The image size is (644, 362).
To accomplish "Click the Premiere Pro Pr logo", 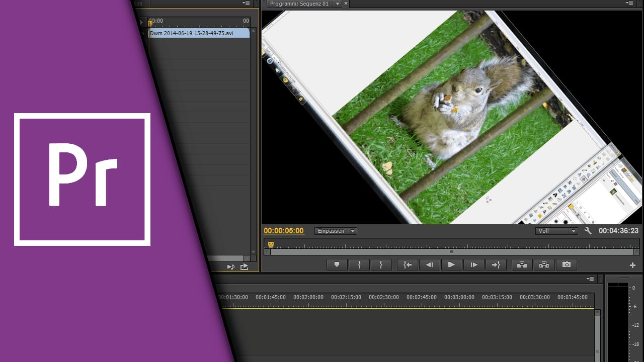I will tap(83, 179).
